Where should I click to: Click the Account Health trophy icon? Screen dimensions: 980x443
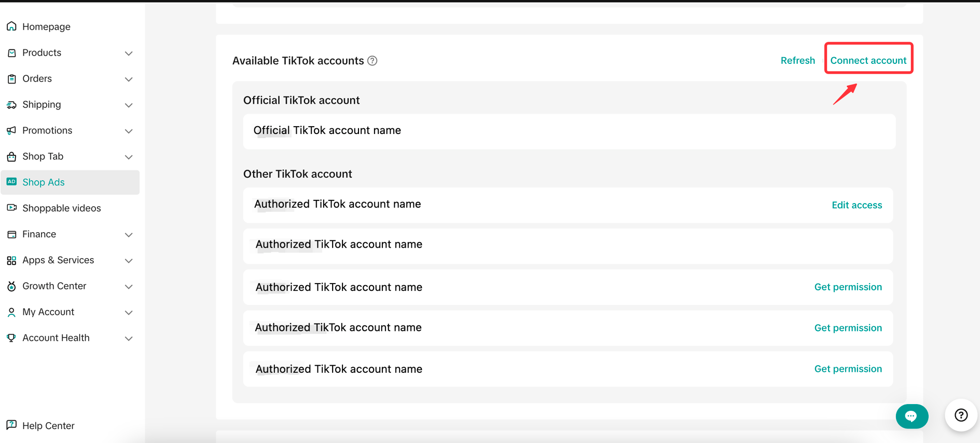pos(11,338)
